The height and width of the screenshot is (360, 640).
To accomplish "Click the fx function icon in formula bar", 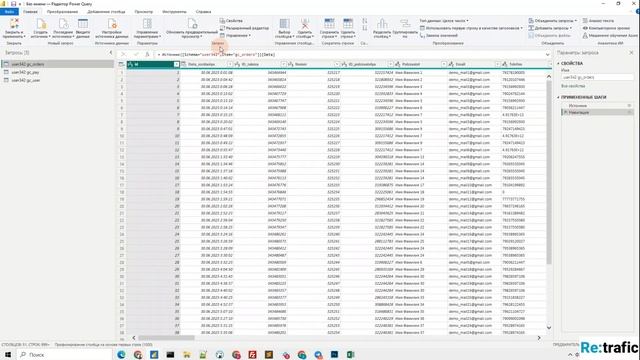I will click(147, 54).
